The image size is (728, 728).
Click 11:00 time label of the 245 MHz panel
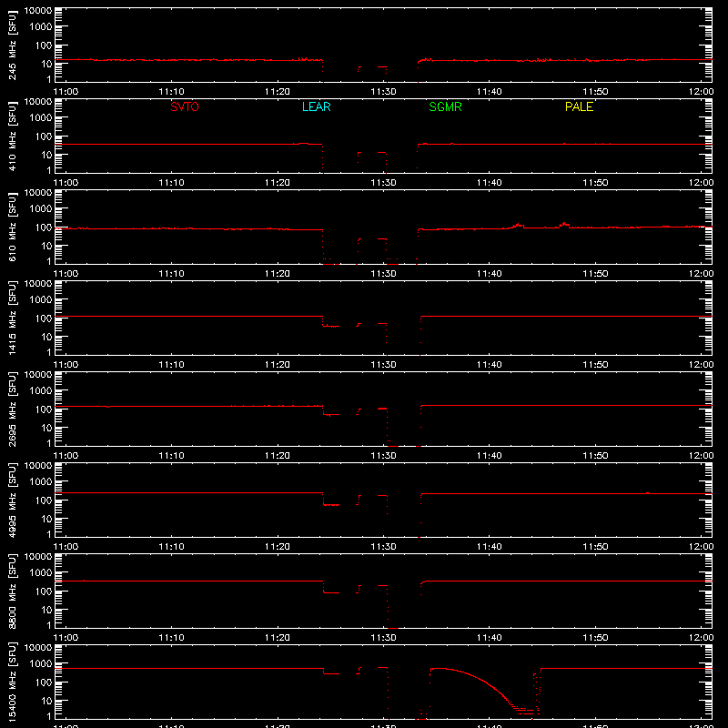tap(66, 92)
